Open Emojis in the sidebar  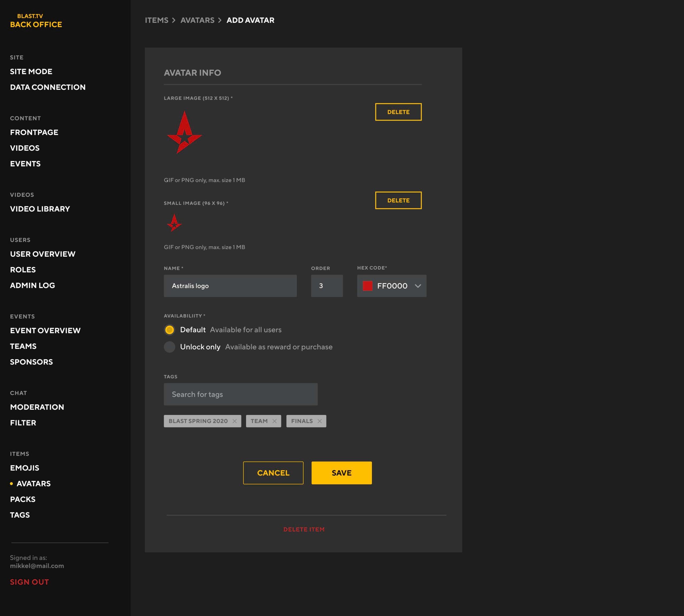coord(25,468)
